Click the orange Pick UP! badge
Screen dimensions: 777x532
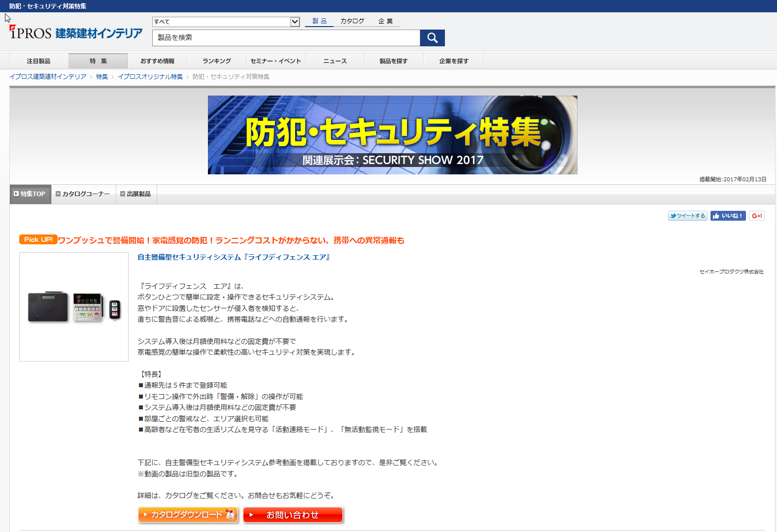tap(38, 239)
